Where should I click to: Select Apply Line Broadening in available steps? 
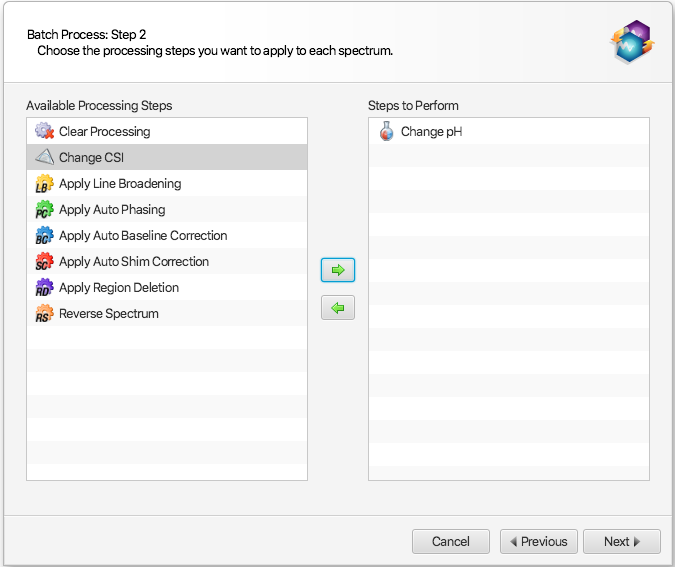(x=120, y=184)
